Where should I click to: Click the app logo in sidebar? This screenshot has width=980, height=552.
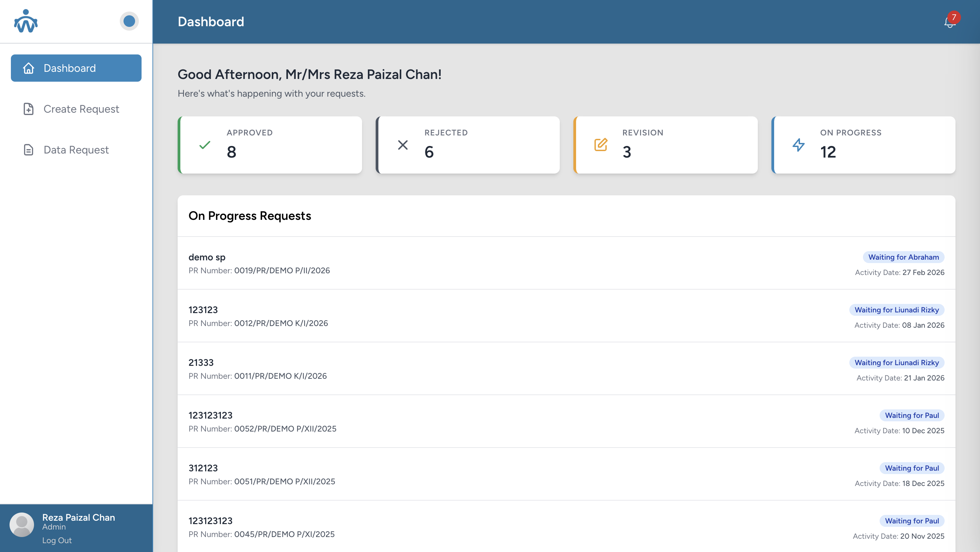(x=26, y=21)
